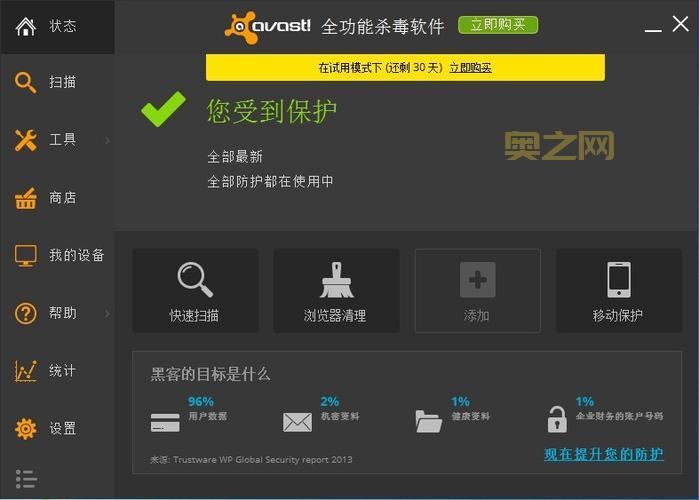699x500 pixels.
Task: Close the avast window
Action: point(680,24)
